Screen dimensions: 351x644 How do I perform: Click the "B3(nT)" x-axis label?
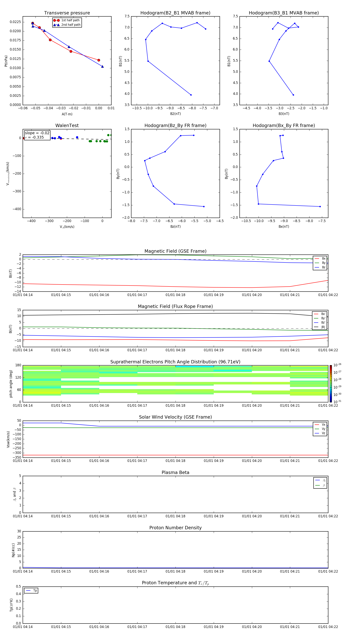point(284,114)
